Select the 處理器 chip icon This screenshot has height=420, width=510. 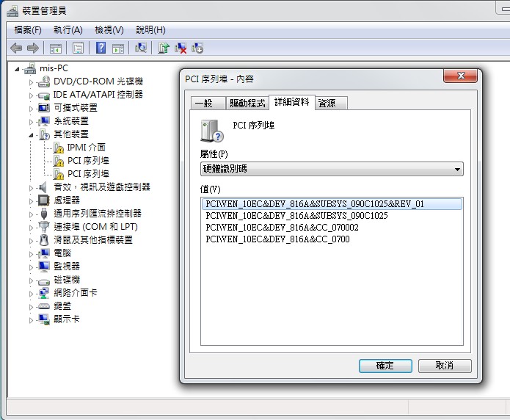pos(44,200)
